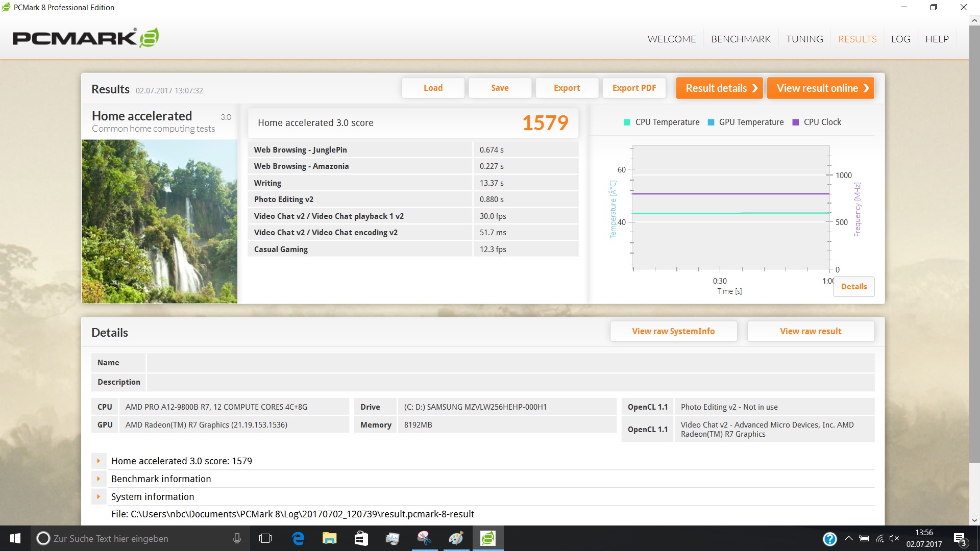Open the notification center icon
This screenshot has height=551, width=980.
(960, 539)
